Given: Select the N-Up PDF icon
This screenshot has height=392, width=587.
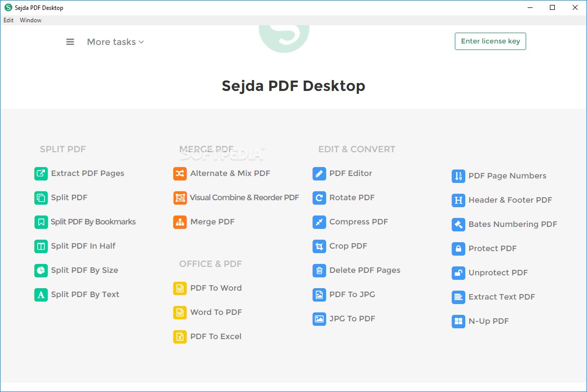Looking at the screenshot, I should click(x=458, y=321).
